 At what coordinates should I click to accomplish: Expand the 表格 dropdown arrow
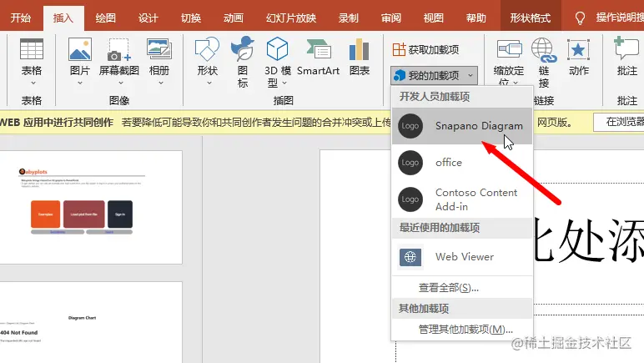pyautogui.click(x=33, y=83)
